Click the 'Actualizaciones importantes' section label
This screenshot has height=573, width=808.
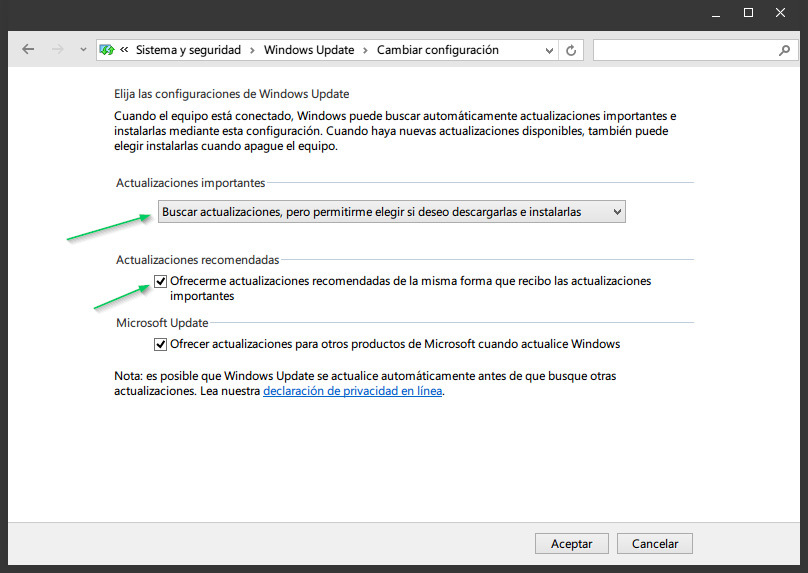click(190, 183)
